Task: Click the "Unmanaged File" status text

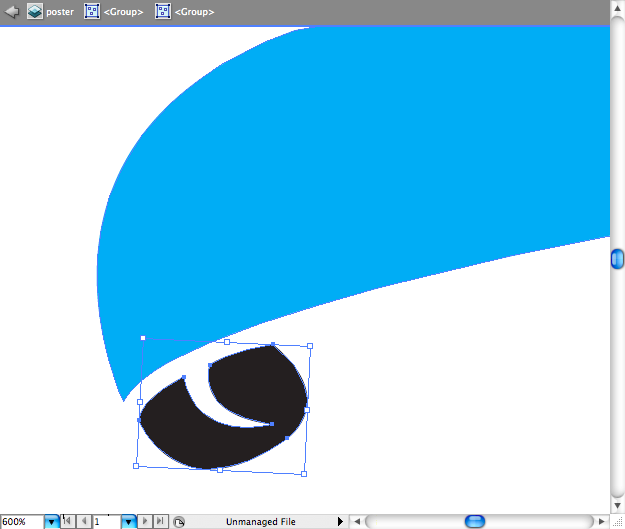Action: click(x=261, y=521)
